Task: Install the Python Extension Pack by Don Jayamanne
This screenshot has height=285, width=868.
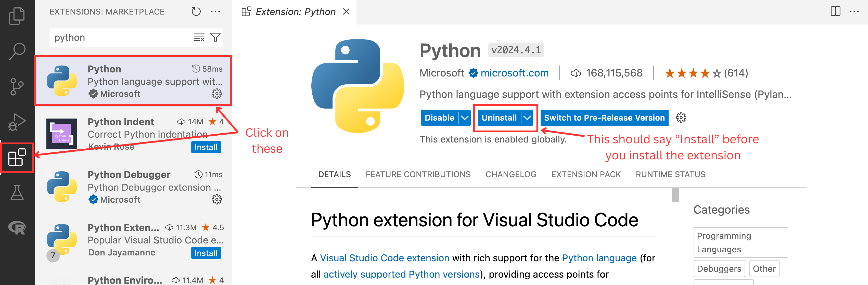Action: pos(206,253)
